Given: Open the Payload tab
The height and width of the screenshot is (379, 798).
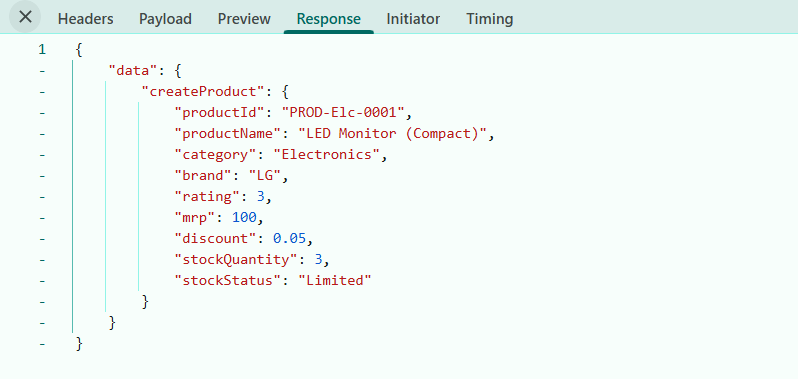Looking at the screenshot, I should [x=165, y=19].
